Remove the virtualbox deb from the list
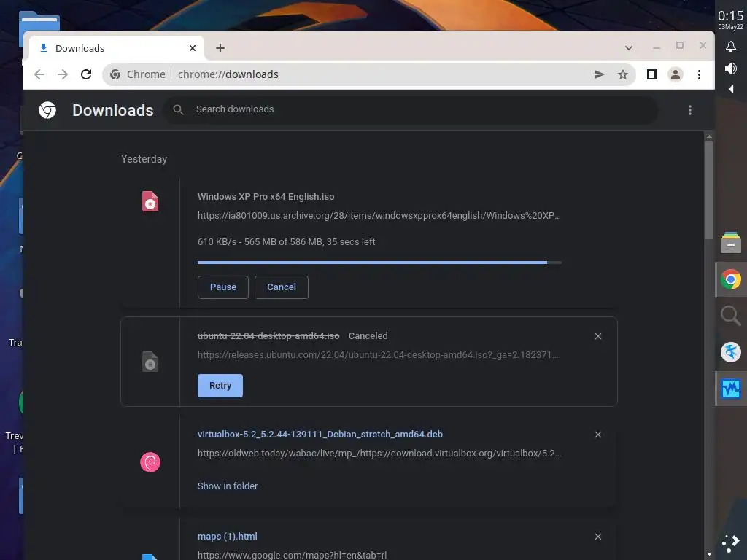Image resolution: width=747 pixels, height=560 pixels. (598, 435)
